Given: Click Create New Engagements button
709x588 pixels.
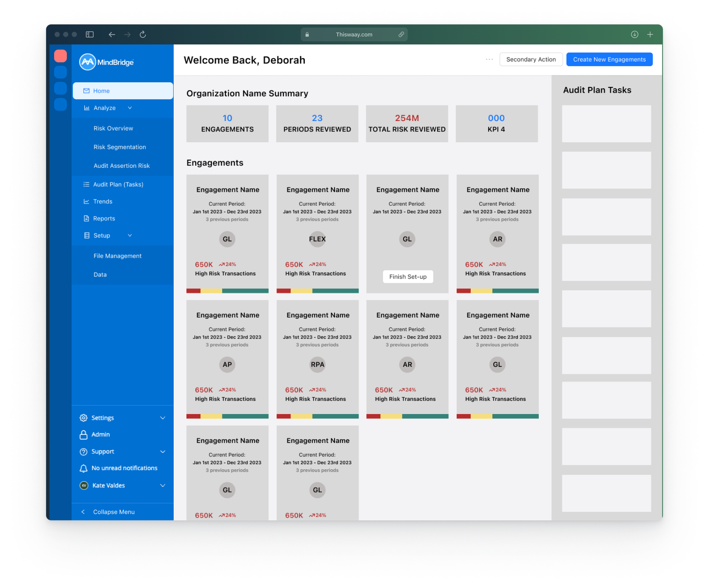Looking at the screenshot, I should pos(609,60).
